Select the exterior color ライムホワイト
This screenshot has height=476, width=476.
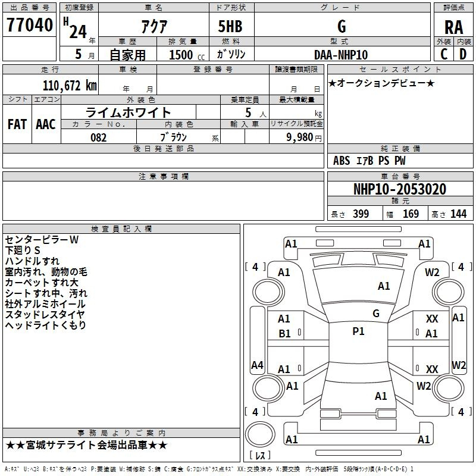tap(129, 112)
